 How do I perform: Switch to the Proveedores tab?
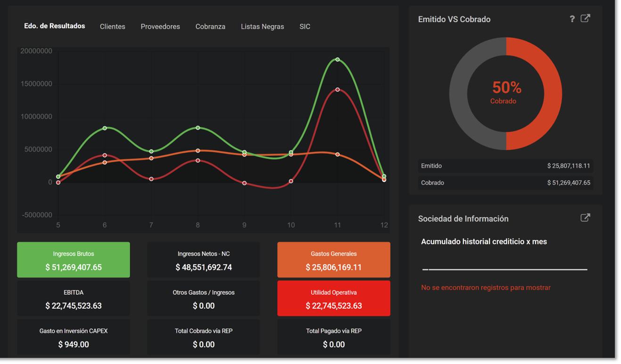click(x=160, y=26)
